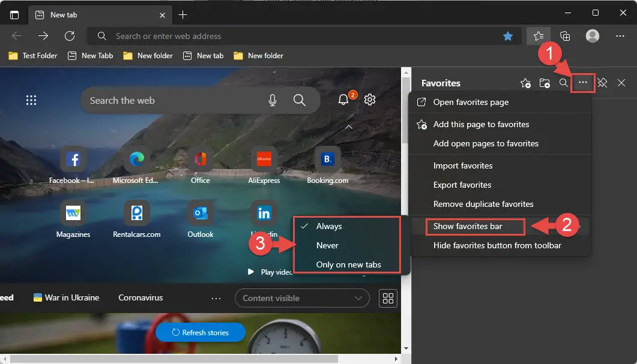Open the War in Ukraine feed topic
This screenshot has width=637, height=364.
pyautogui.click(x=66, y=297)
